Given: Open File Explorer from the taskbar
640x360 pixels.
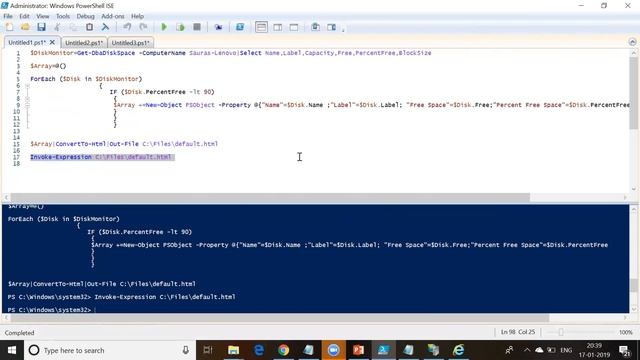Looking at the screenshot, I should click(x=233, y=350).
